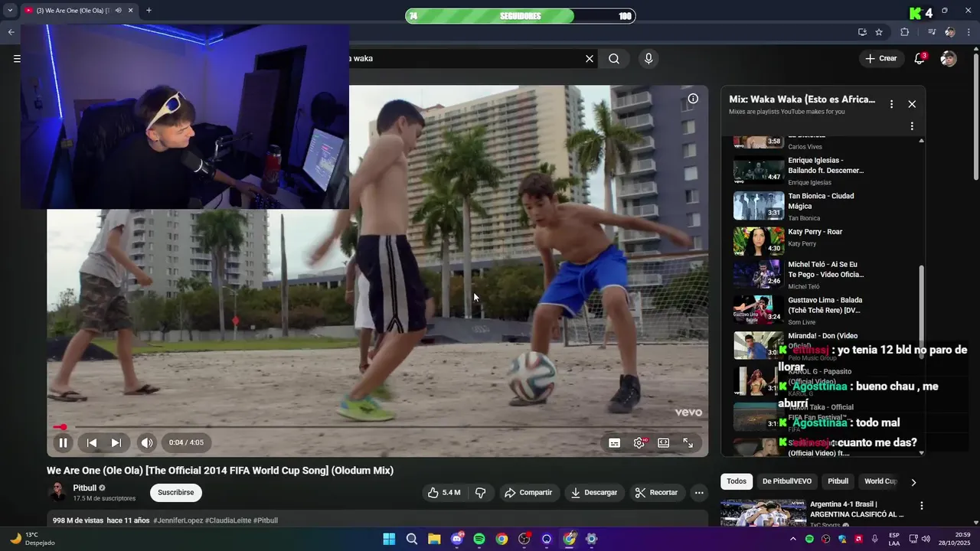The height and width of the screenshot is (551, 980).
Task: Go to the previous video in the player
Action: (x=91, y=442)
